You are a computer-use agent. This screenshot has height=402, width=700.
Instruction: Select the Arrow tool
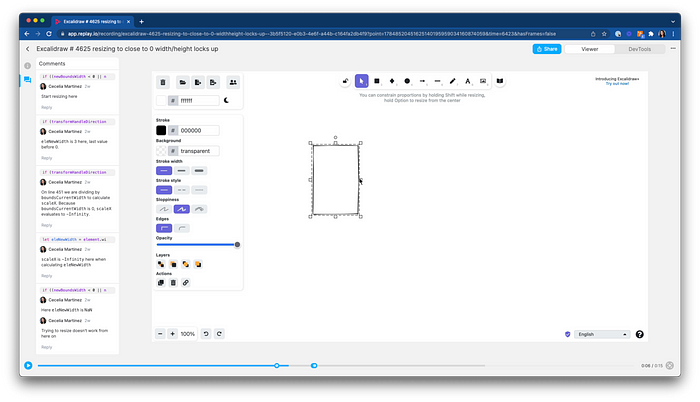pyautogui.click(x=422, y=81)
